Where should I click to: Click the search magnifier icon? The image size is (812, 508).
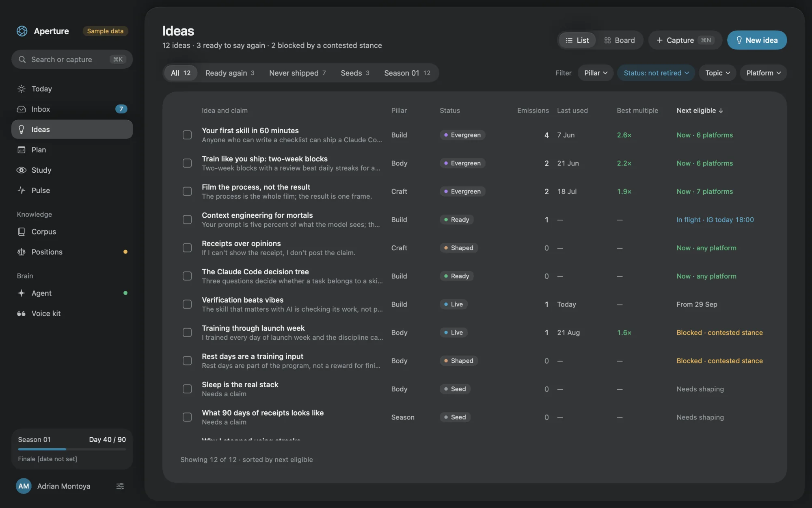pos(22,59)
